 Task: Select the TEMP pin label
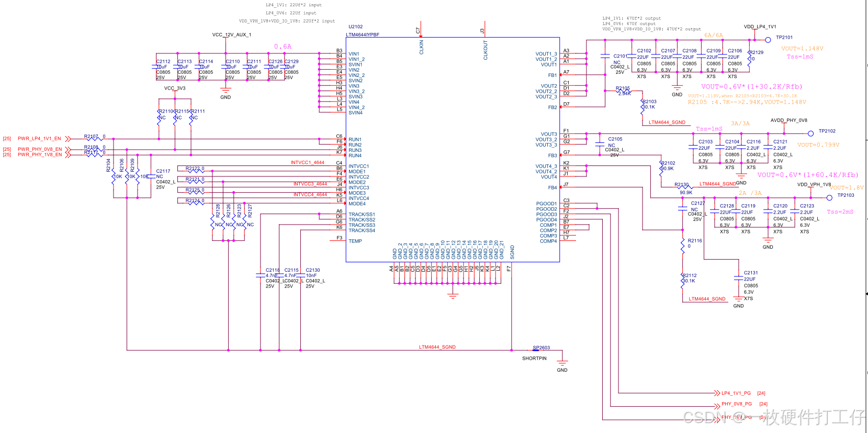click(355, 241)
